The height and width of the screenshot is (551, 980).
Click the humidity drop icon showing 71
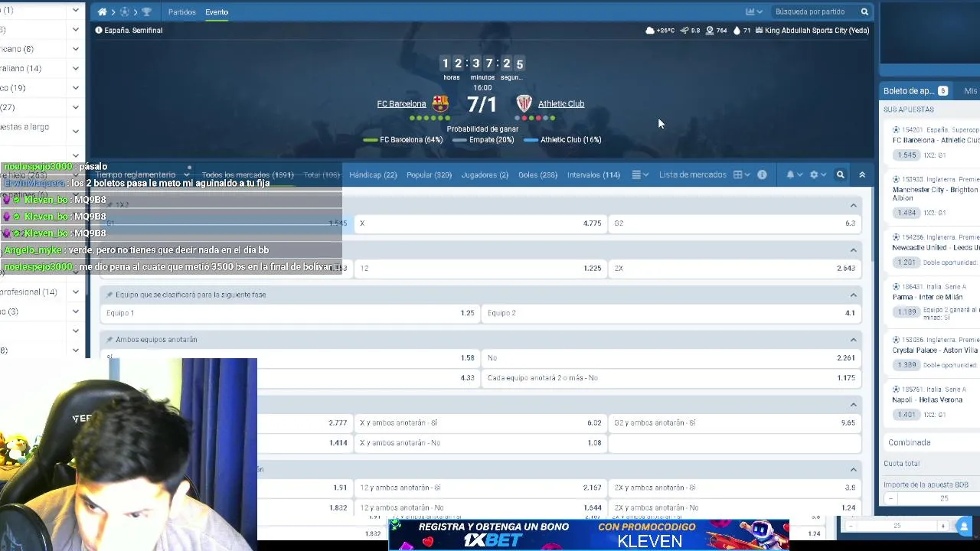tap(737, 31)
